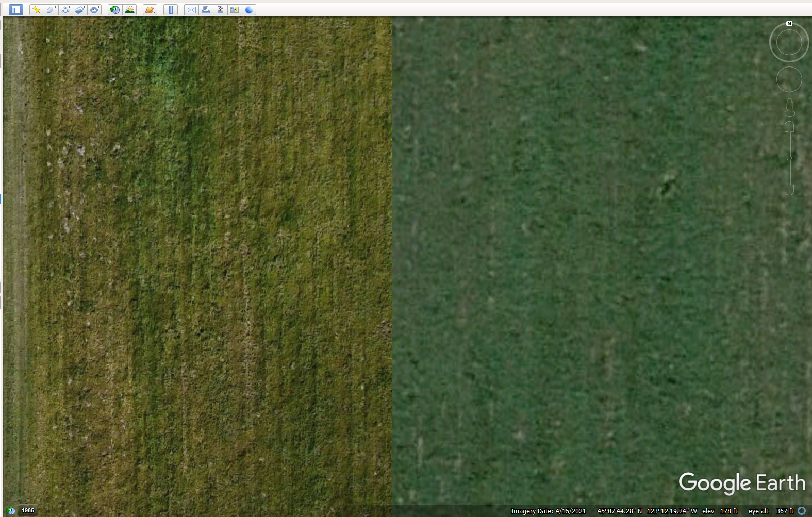Image resolution: width=812 pixels, height=517 pixels.
Task: Click the longitude 123°12'19.24" W readout
Action: (x=672, y=511)
